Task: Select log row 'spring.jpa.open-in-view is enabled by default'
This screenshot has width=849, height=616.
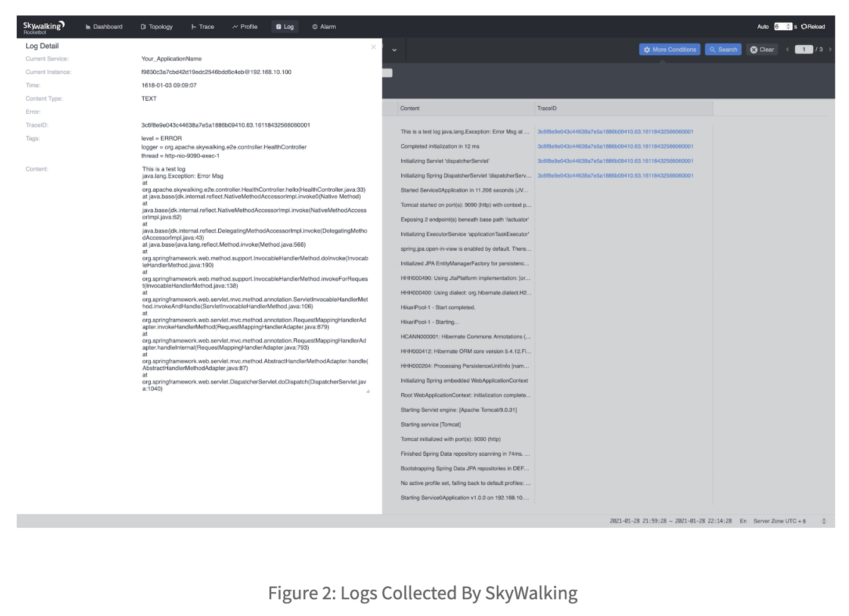Action: (x=465, y=249)
